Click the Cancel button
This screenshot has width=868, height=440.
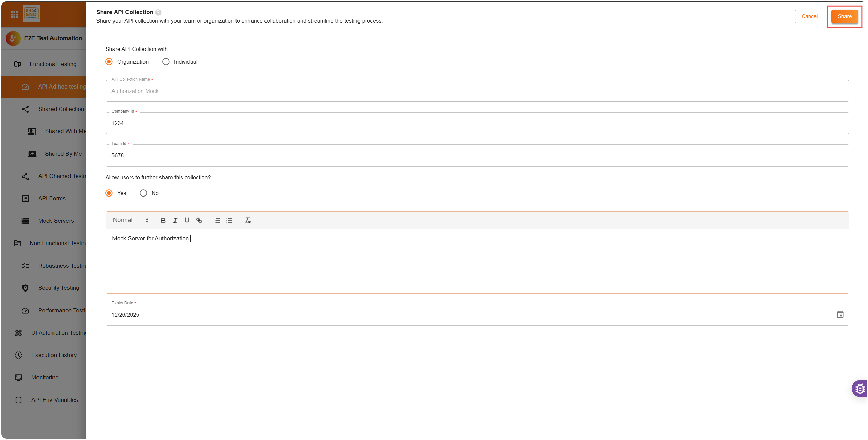click(x=809, y=16)
